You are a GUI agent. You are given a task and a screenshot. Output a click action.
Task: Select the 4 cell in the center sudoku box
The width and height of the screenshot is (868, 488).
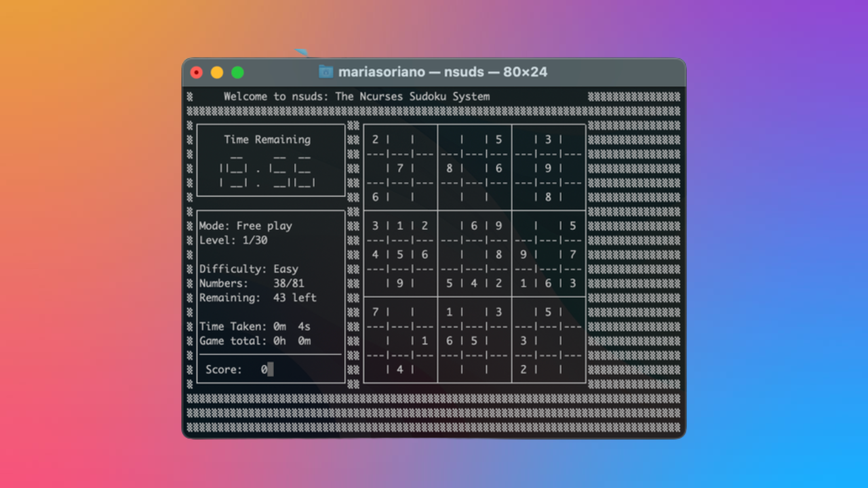coord(474,283)
